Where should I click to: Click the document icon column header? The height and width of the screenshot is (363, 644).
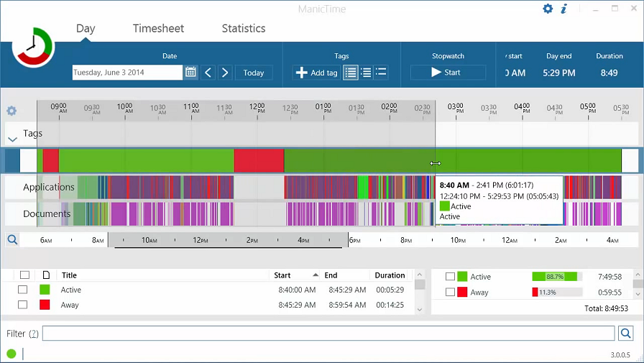point(46,275)
